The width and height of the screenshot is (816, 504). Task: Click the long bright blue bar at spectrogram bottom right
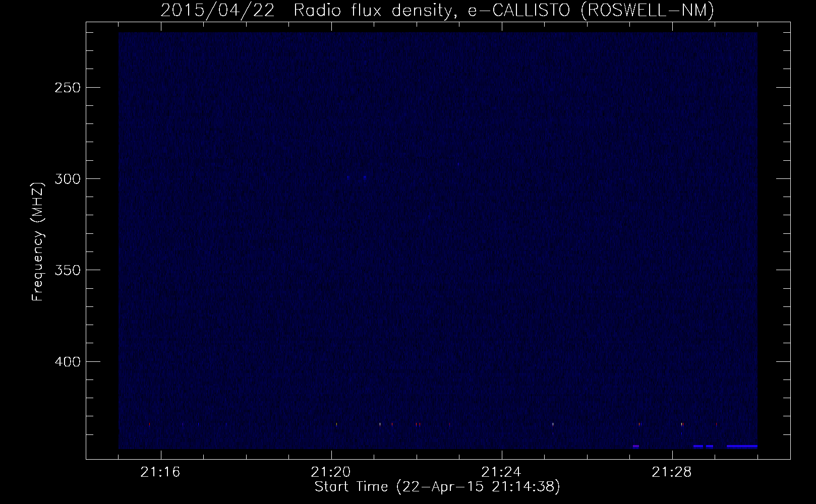[742, 447]
